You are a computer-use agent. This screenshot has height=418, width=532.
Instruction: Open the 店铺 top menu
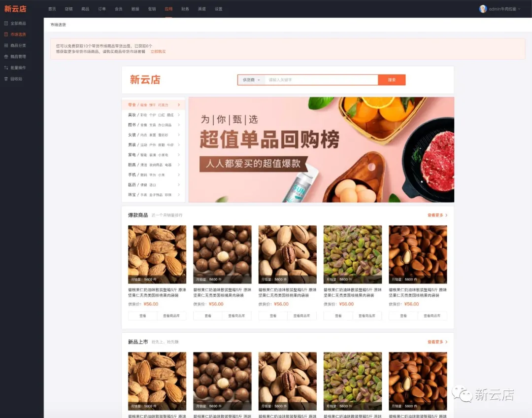coord(68,9)
